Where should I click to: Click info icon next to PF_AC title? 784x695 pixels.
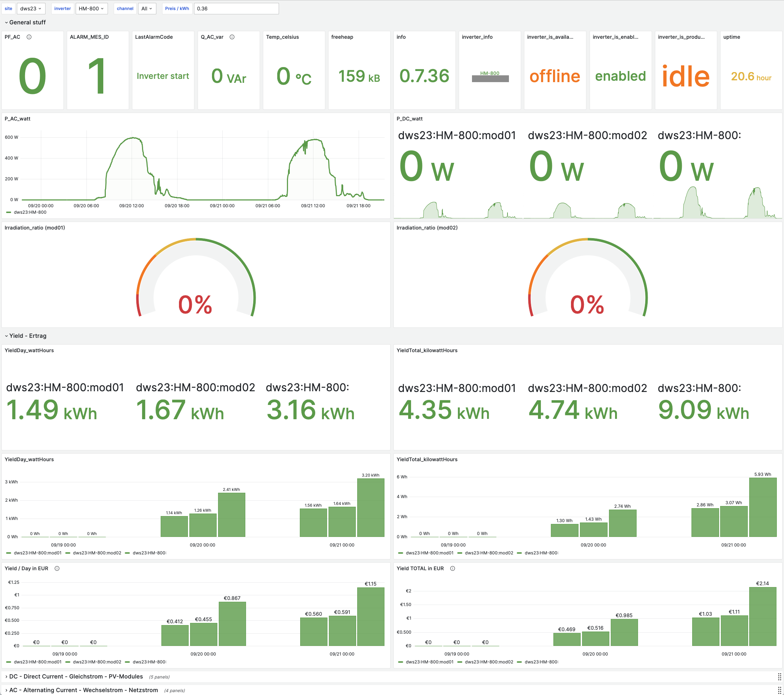[x=29, y=37]
